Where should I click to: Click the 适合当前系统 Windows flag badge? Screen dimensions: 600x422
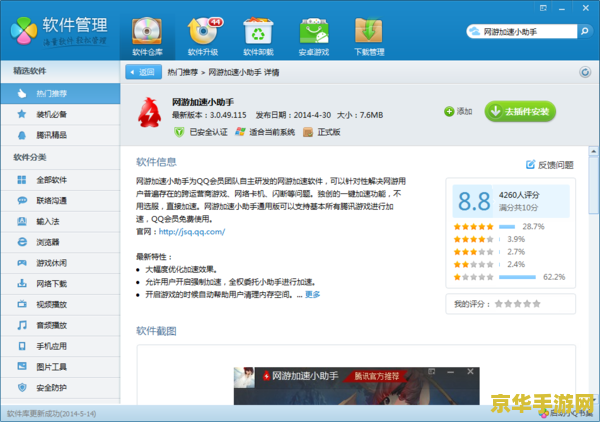click(240, 132)
